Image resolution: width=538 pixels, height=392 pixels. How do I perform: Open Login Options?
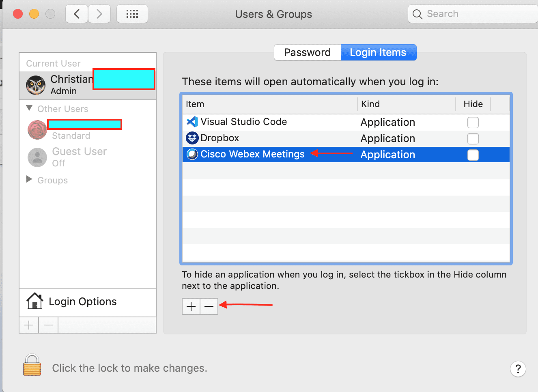(x=82, y=302)
